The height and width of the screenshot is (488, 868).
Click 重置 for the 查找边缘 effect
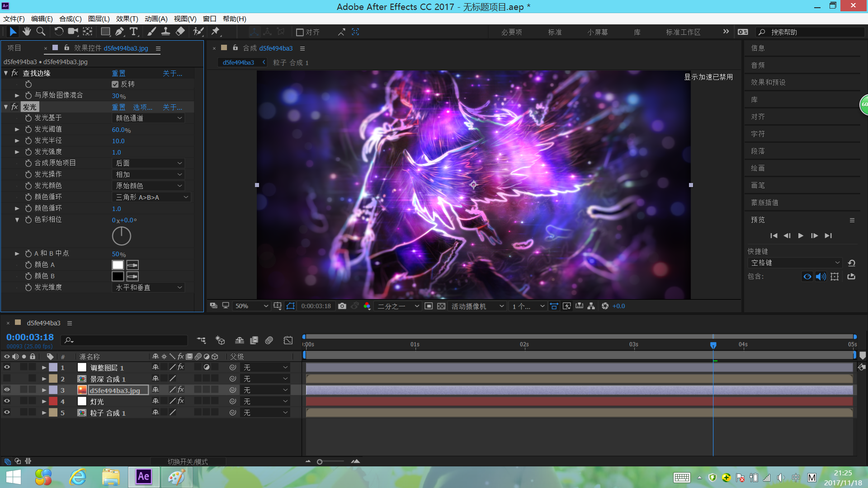point(118,73)
